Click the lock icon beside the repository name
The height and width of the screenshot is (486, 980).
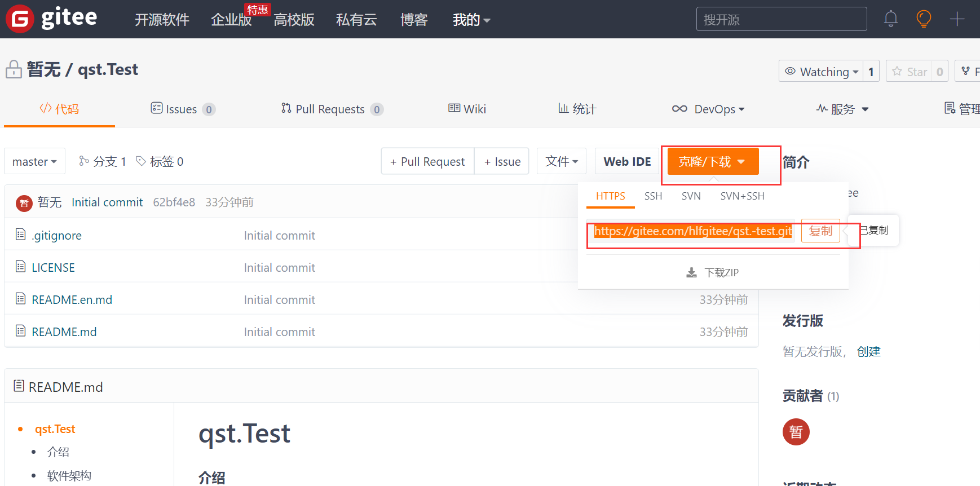click(14, 70)
